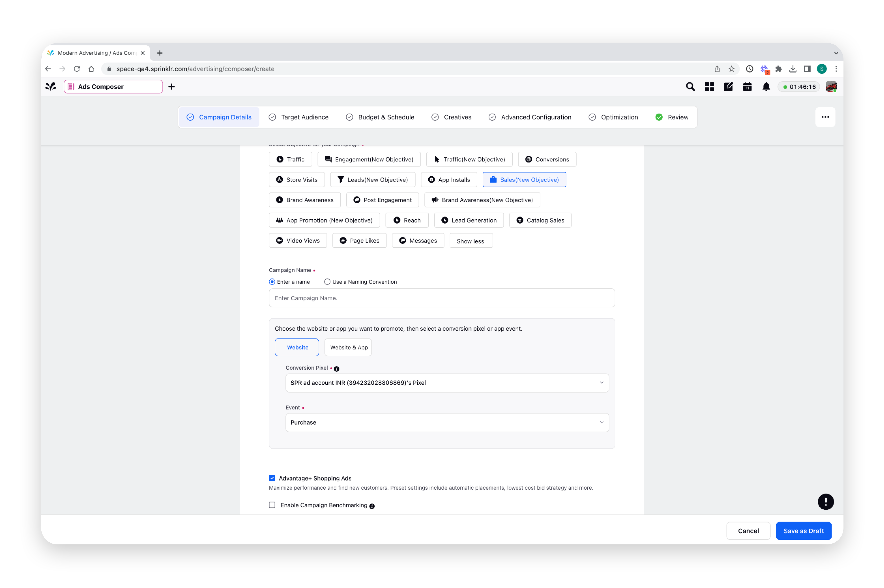Click the alert exclamation icon bottom right

pyautogui.click(x=826, y=501)
